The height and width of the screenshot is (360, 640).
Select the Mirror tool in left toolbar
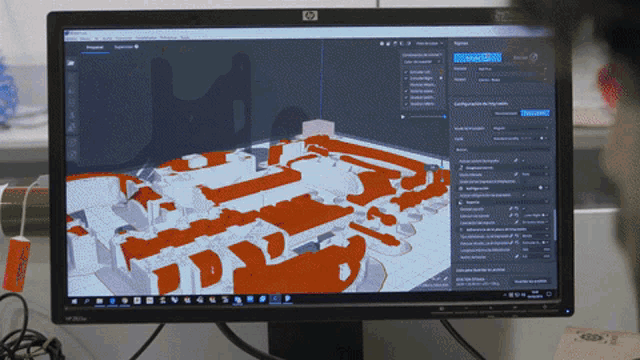click(x=72, y=116)
